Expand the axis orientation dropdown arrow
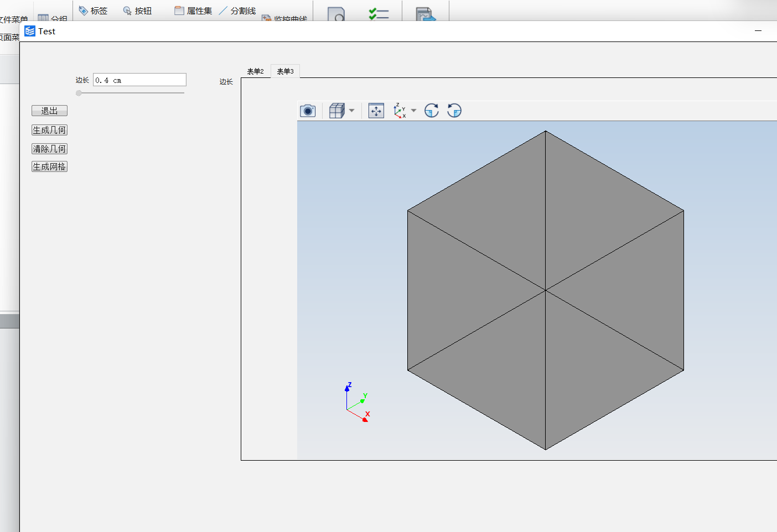This screenshot has width=777, height=532. (x=413, y=111)
